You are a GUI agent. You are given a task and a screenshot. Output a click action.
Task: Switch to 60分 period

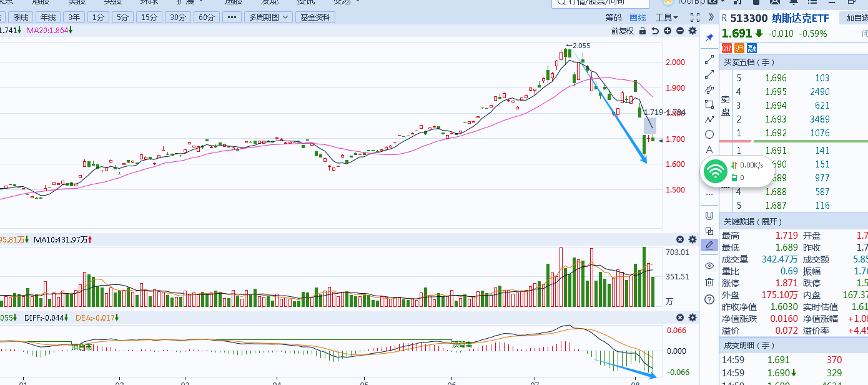[x=207, y=17]
